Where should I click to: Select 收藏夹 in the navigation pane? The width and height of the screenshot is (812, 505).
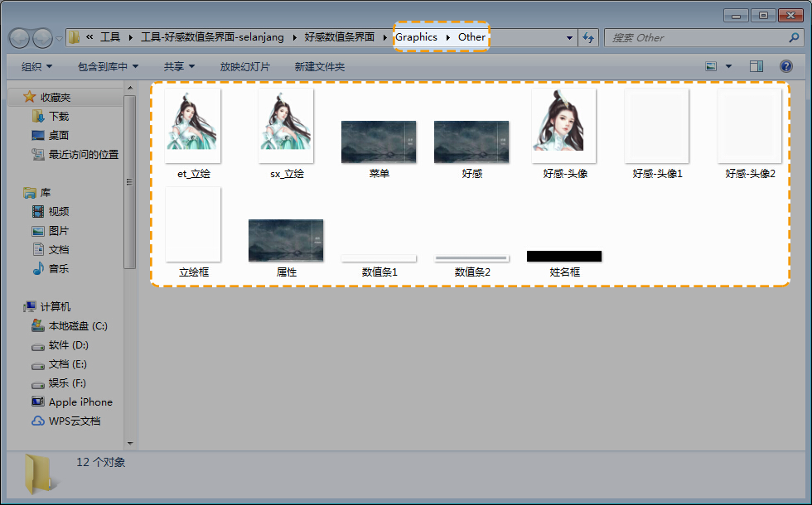coord(56,98)
